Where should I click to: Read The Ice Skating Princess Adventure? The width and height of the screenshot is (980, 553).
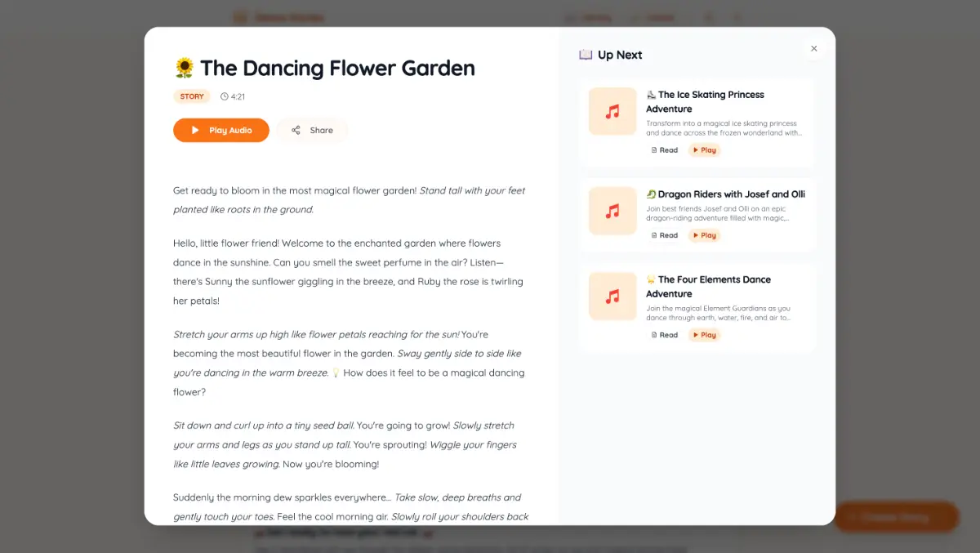click(664, 150)
